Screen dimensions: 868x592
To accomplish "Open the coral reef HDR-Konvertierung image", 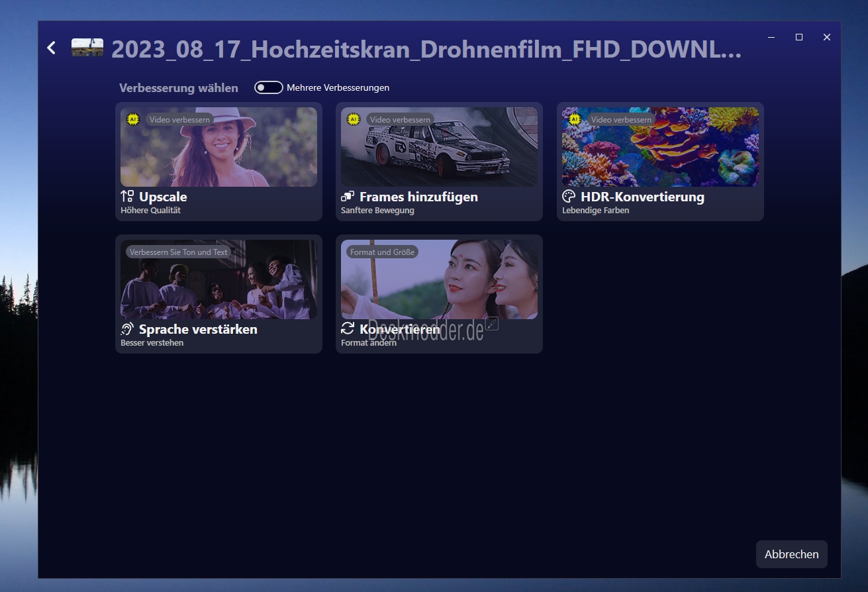I will [660, 147].
